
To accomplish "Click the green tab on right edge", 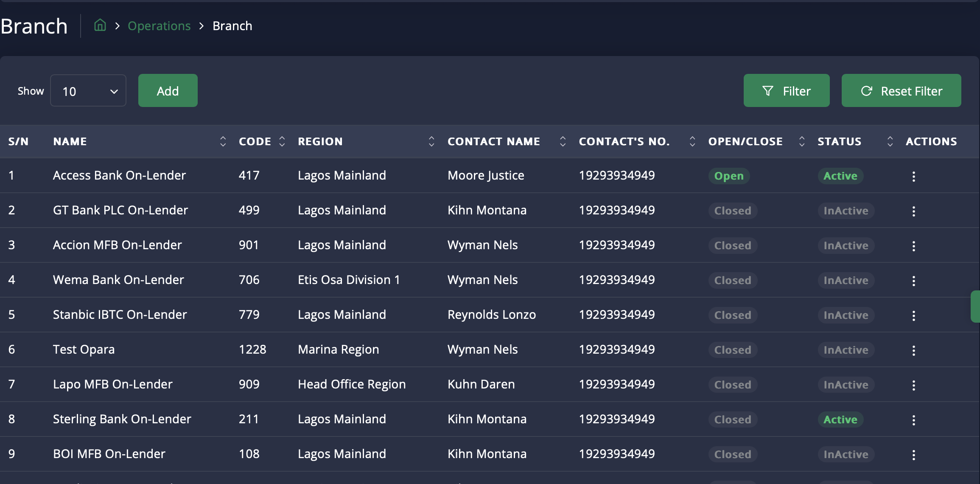I will [x=975, y=307].
